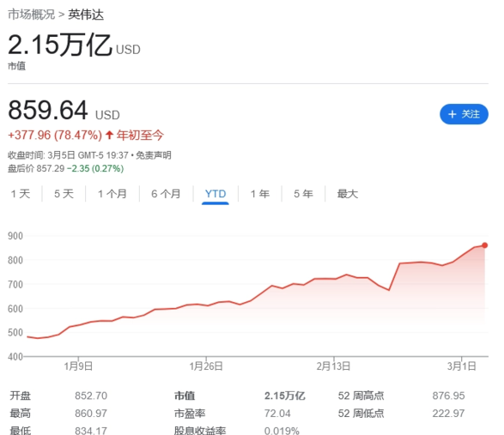Click the 859.64 stock price
Image resolution: width=504 pixels, height=435 pixels.
[48, 110]
